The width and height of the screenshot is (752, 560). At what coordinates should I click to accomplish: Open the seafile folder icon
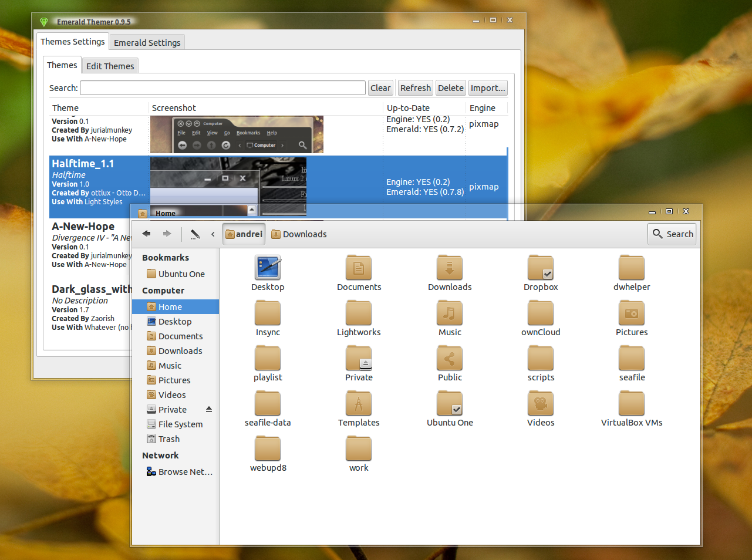[x=632, y=358]
